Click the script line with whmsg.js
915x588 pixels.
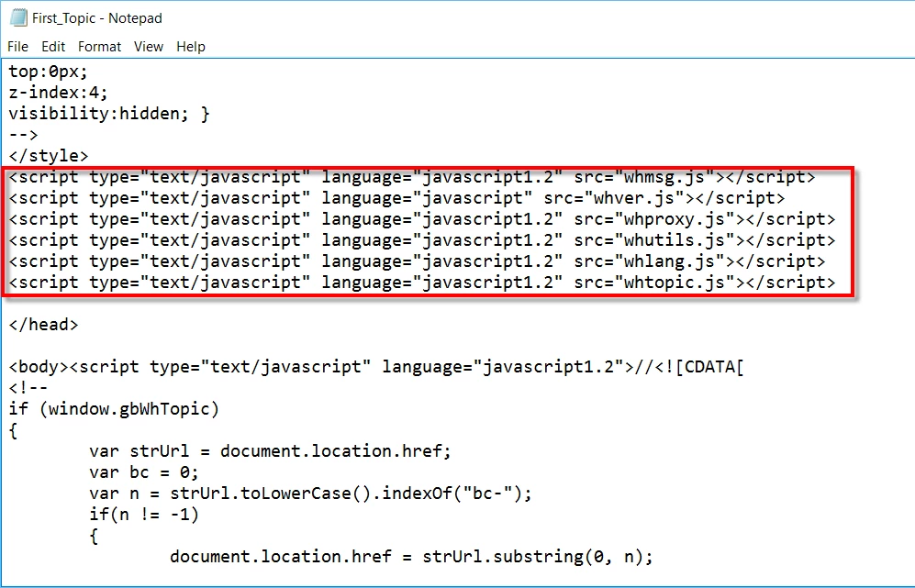(x=412, y=177)
